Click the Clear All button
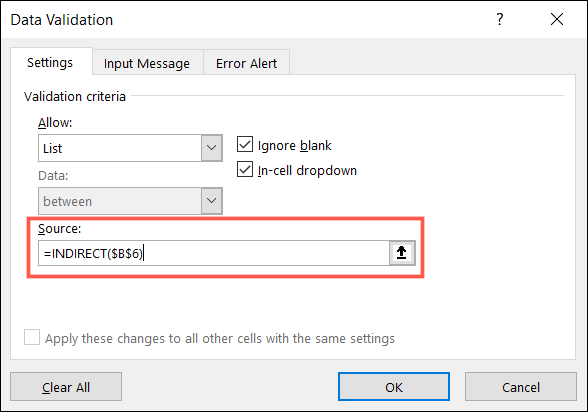The image size is (588, 412). click(x=66, y=387)
